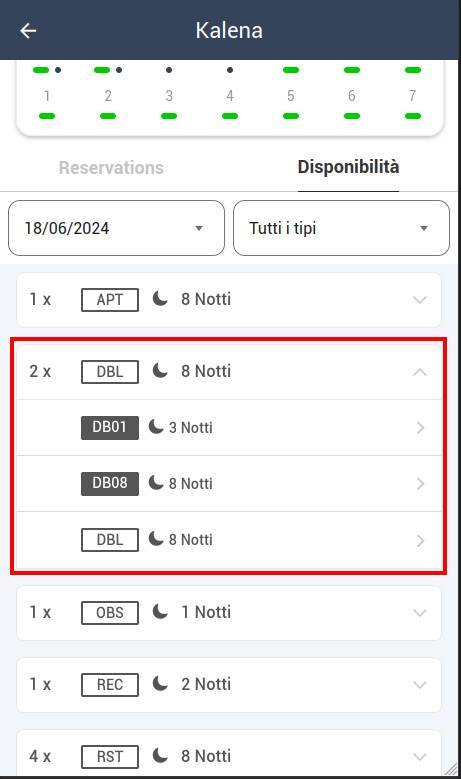
Task: Switch to the Reservations tab
Action: click(x=111, y=168)
